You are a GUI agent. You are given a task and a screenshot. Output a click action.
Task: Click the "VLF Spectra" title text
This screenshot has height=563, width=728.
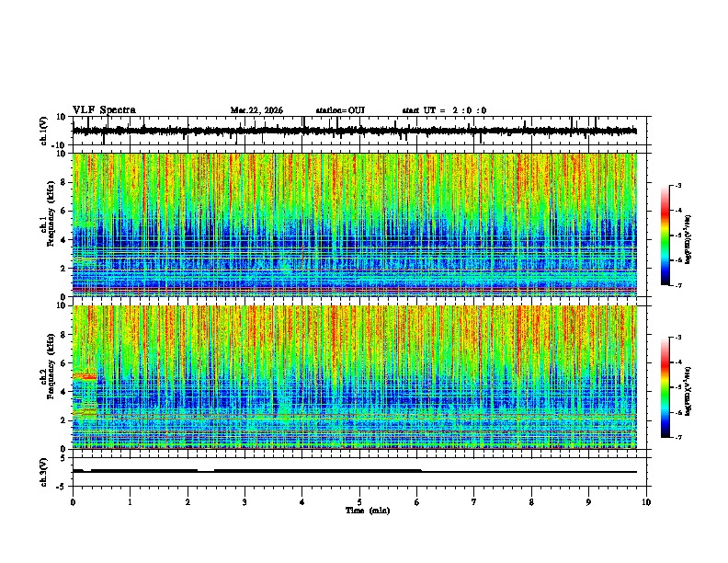pos(104,110)
